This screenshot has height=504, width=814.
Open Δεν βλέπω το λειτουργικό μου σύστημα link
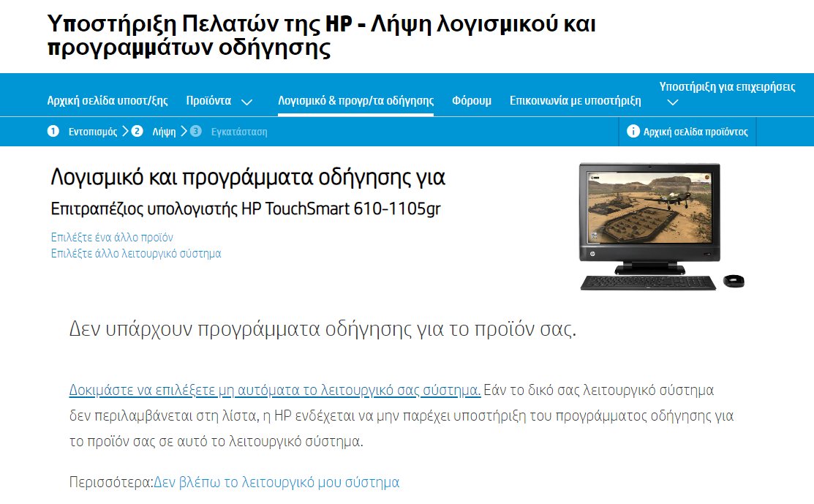[276, 482]
